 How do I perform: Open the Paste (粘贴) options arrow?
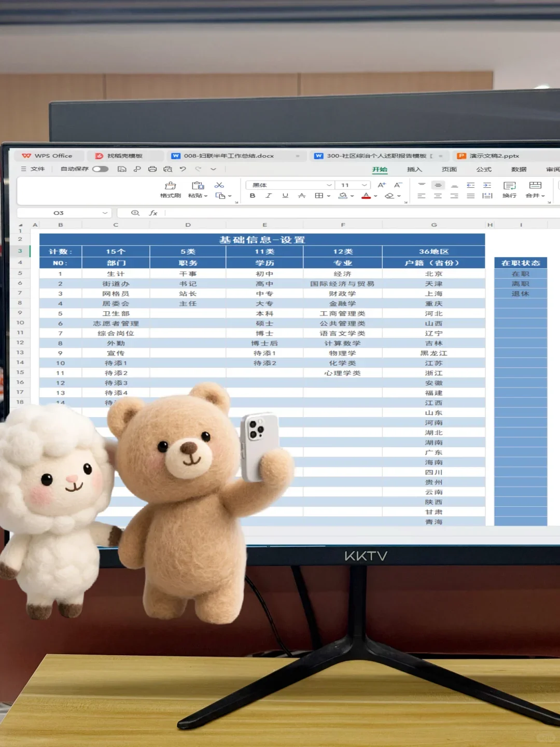coord(206,196)
